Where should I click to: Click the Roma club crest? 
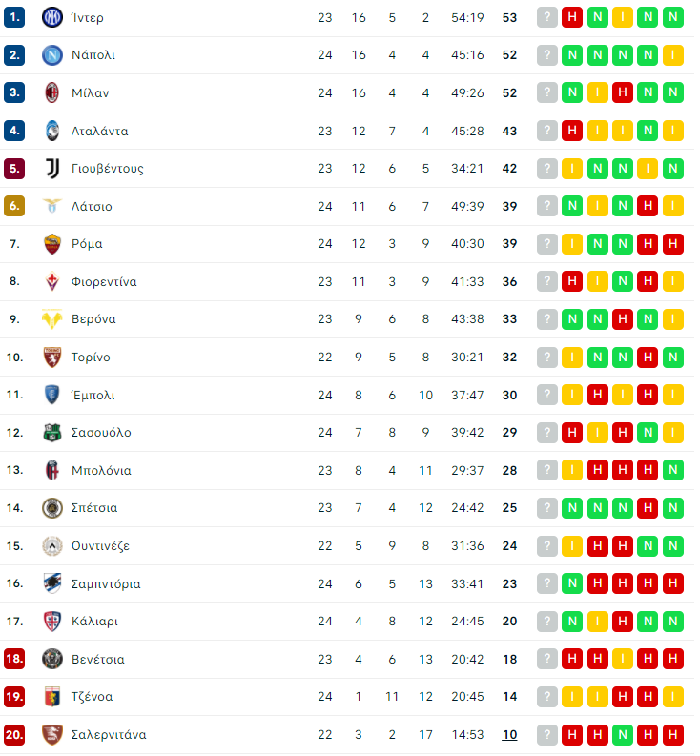[x=52, y=244]
